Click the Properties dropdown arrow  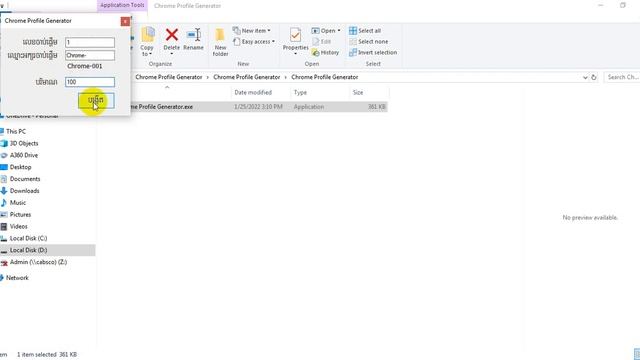[x=296, y=54]
